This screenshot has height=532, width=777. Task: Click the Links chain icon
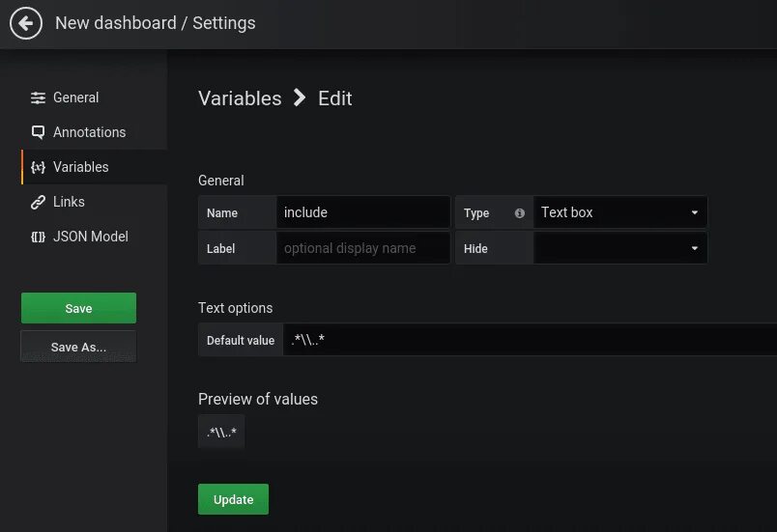[x=38, y=202]
